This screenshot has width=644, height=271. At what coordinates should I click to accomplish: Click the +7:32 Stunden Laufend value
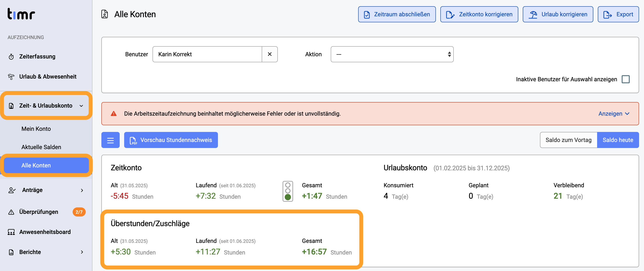(218, 196)
